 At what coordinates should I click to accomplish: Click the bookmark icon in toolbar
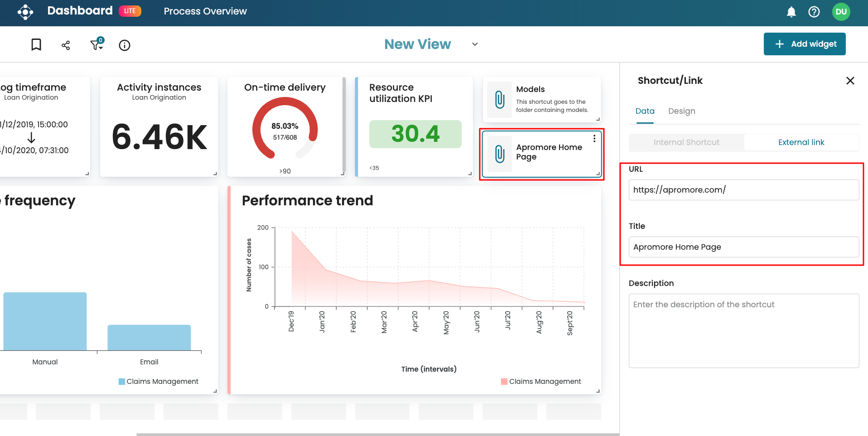[36, 45]
